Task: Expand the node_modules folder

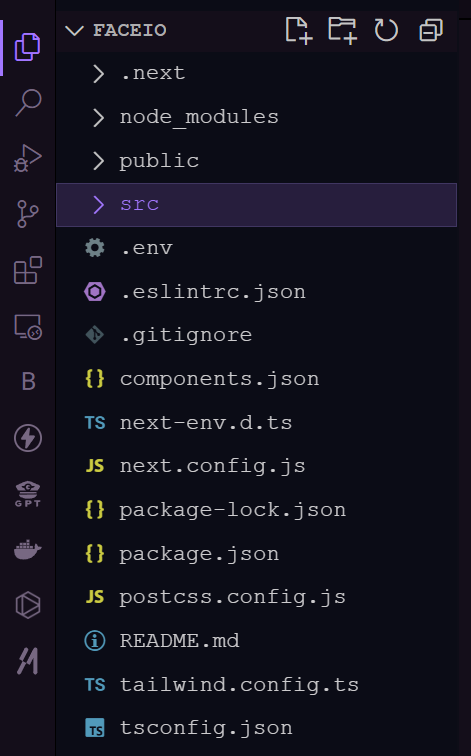Action: [256, 117]
